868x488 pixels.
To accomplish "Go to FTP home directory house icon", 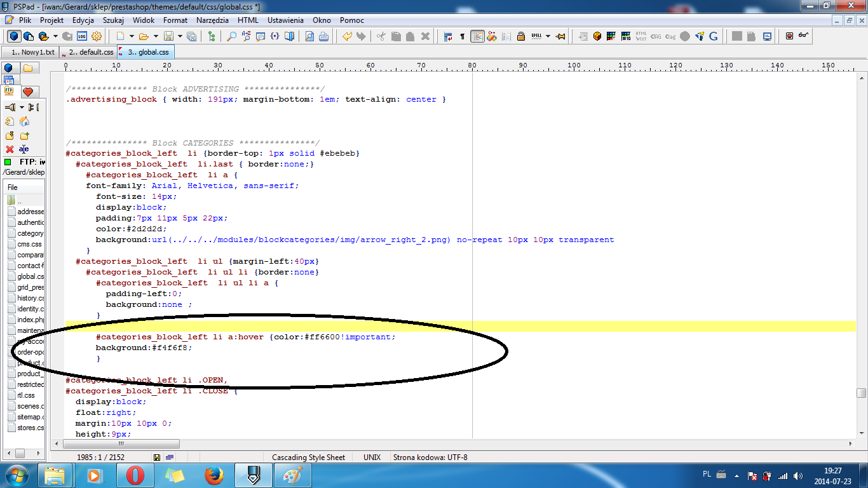I will click(x=24, y=121).
